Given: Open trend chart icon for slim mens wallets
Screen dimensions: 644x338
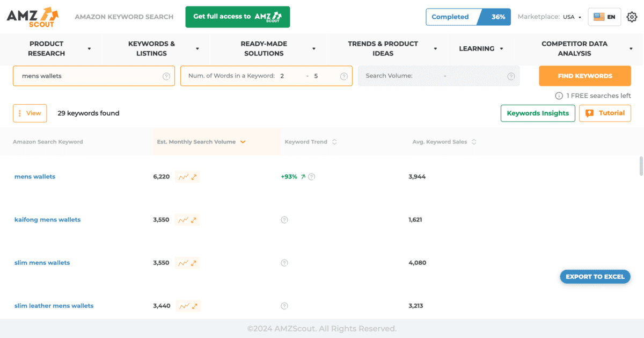Looking at the screenshot, I should (x=184, y=263).
